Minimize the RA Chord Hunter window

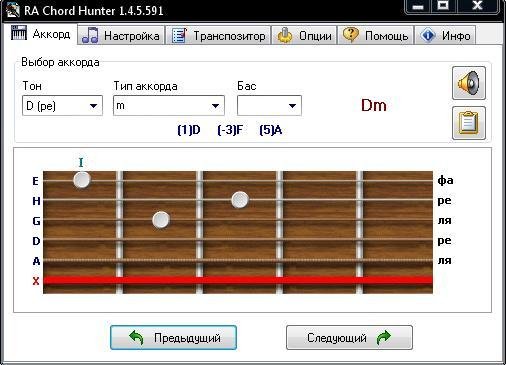tap(418, 6)
